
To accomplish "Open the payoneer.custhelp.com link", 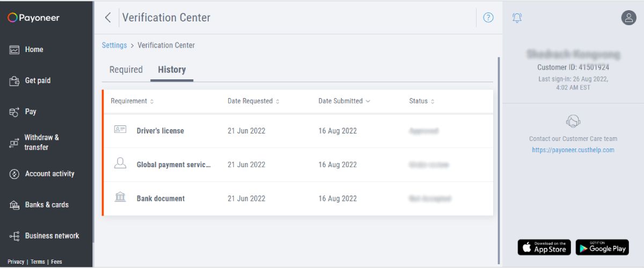I will [573, 150].
